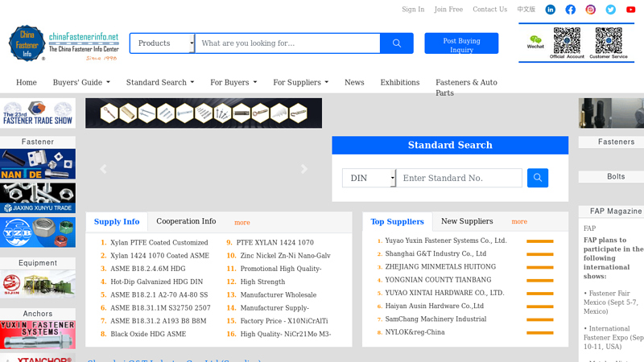Open the Twitter social icon
Viewport: 644px width, 362px height.
pyautogui.click(x=610, y=10)
